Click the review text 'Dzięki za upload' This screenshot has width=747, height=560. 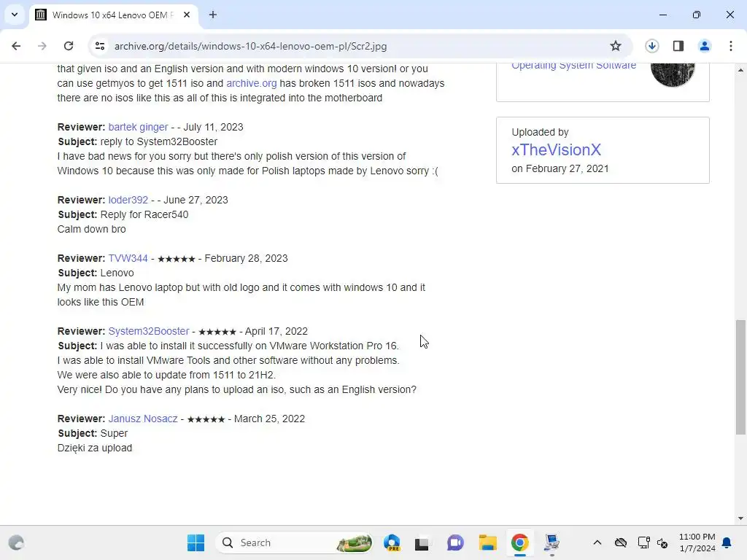(95, 448)
